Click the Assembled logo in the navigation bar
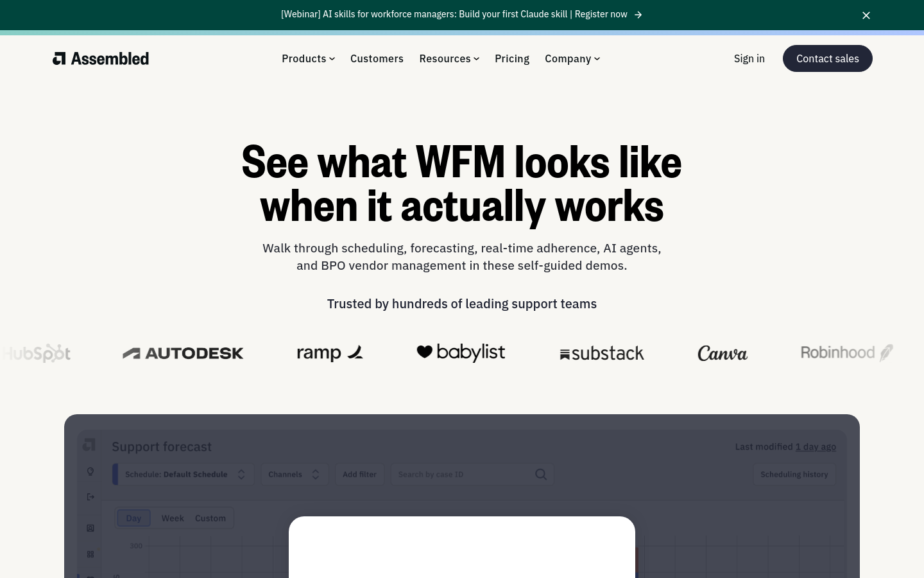This screenshot has width=924, height=578. (101, 58)
